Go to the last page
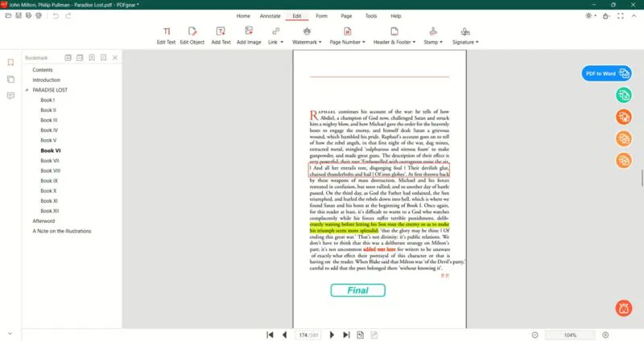 tap(346, 335)
